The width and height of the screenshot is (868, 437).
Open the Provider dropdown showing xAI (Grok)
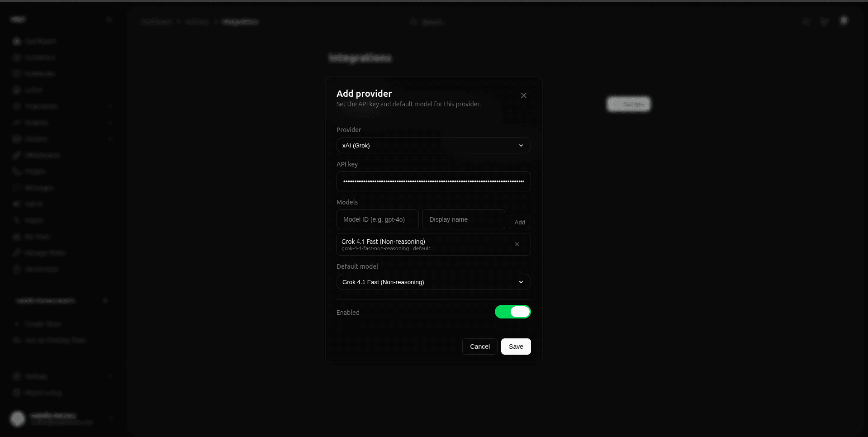[x=433, y=145]
